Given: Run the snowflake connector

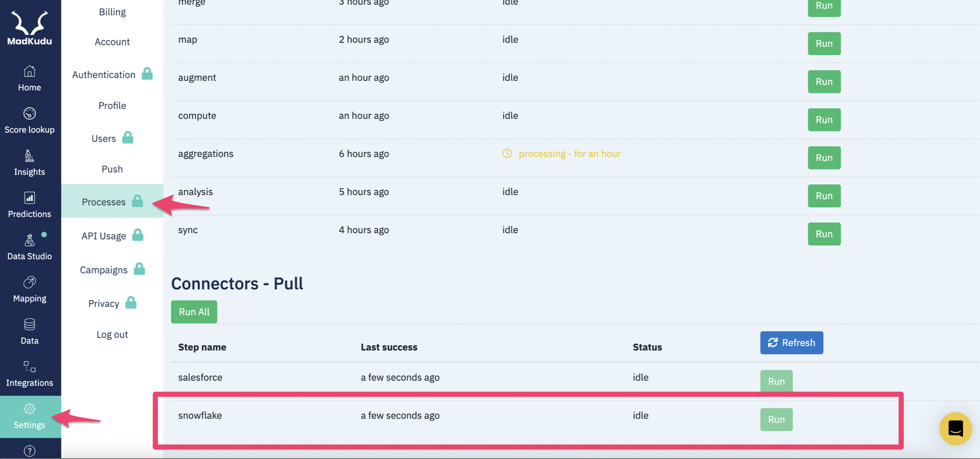Looking at the screenshot, I should [x=776, y=420].
